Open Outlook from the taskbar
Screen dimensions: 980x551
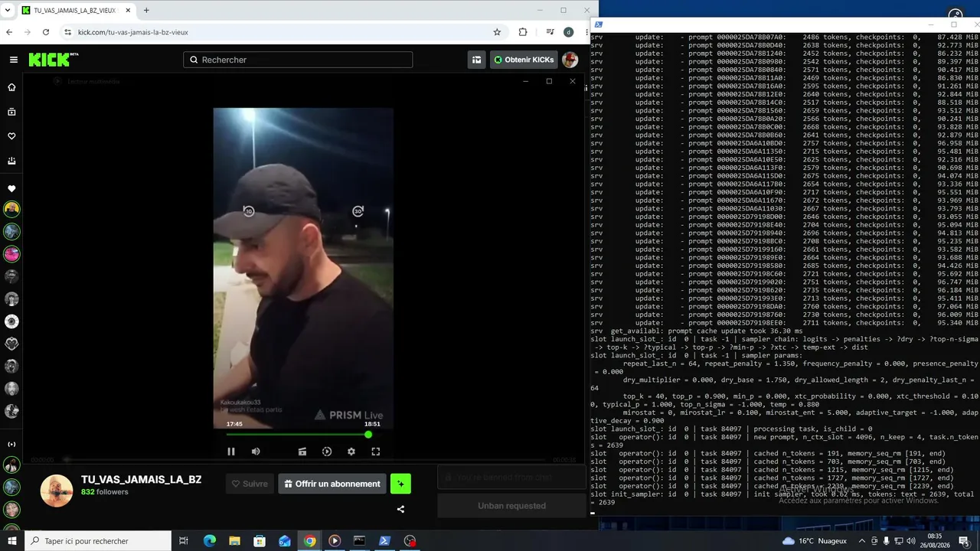(x=285, y=541)
